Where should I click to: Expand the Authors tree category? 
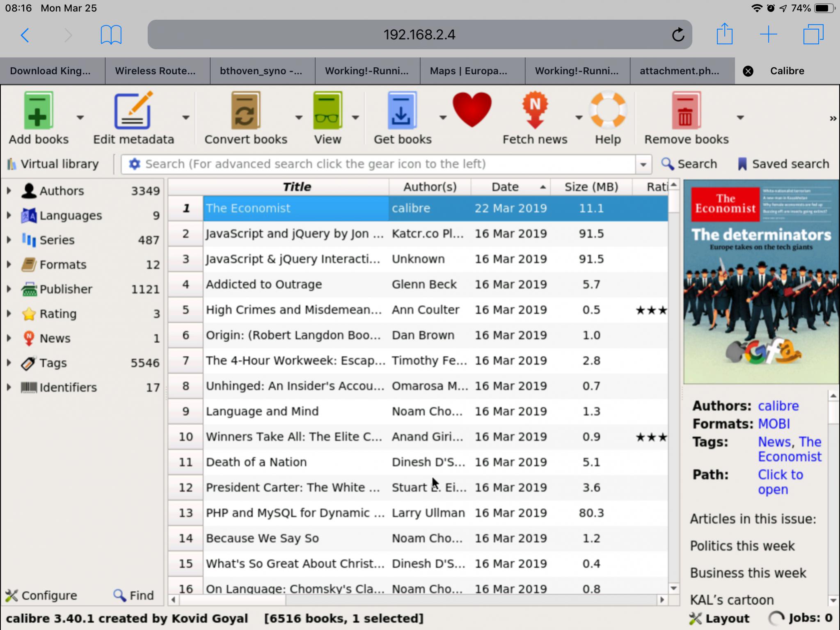(x=9, y=190)
